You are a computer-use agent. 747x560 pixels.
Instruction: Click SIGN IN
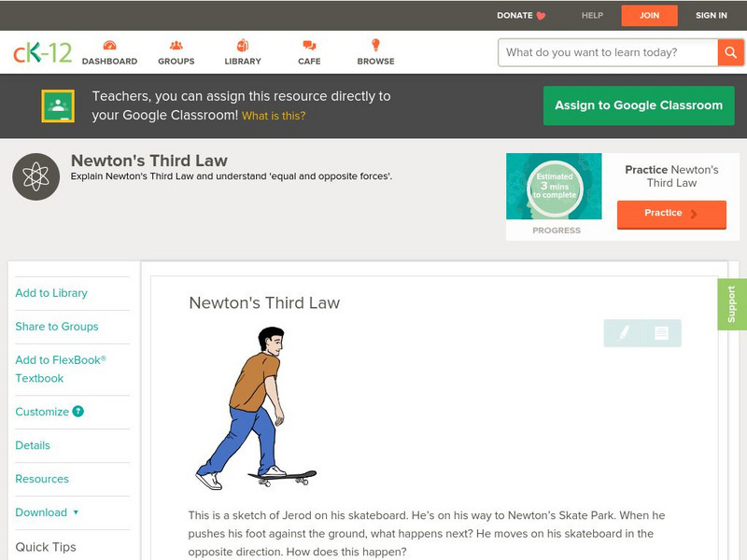pos(712,16)
